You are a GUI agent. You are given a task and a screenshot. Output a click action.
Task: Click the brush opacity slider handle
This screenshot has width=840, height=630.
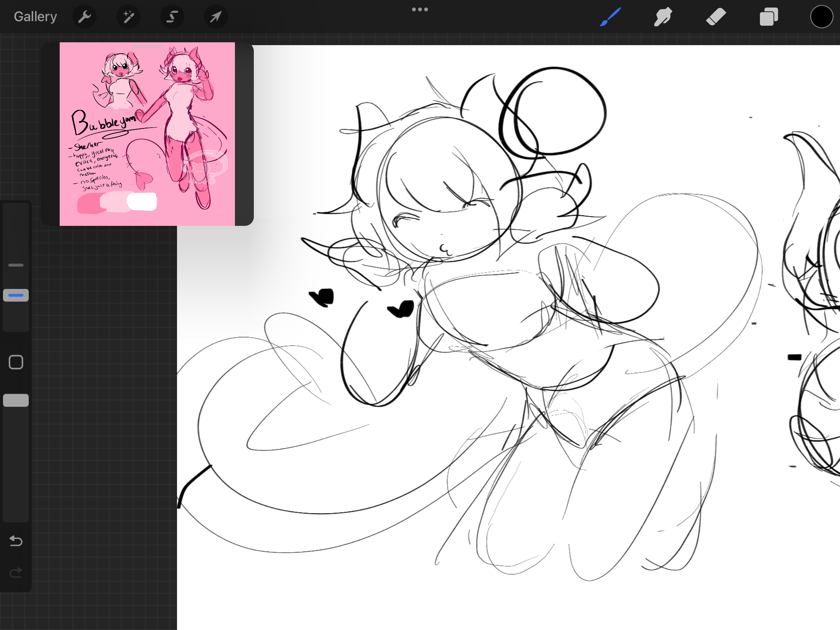coord(16,400)
